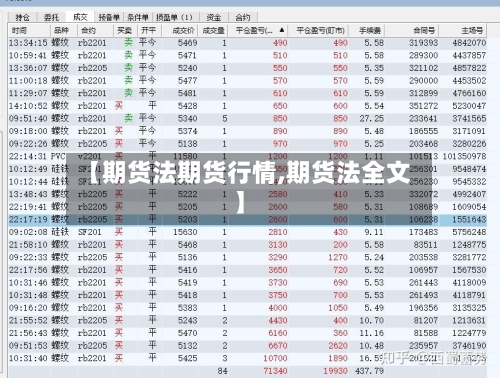Sort by the 手续费 column header

click(x=367, y=31)
